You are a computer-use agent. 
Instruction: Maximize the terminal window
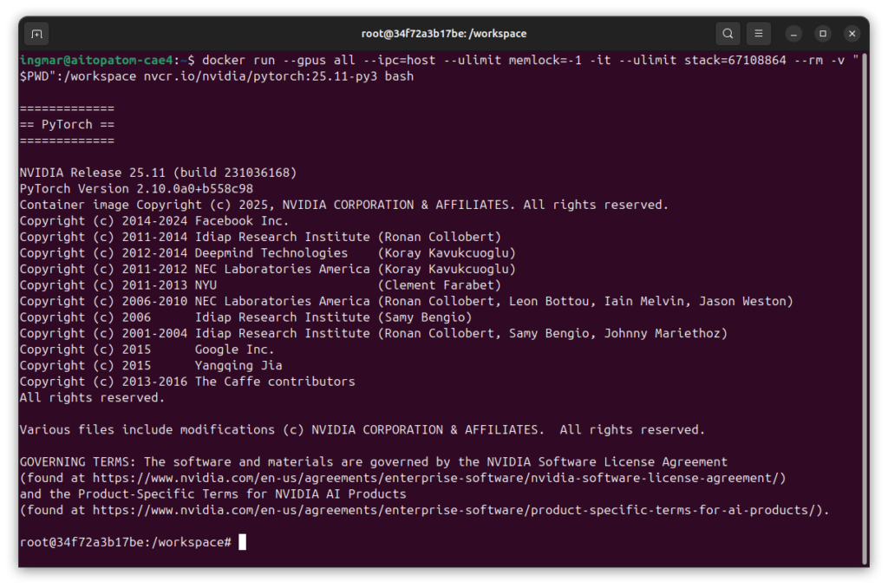[823, 34]
